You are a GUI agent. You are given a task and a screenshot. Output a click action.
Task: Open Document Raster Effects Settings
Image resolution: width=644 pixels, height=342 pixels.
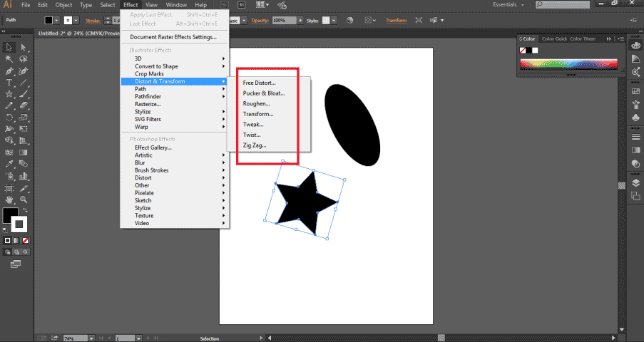click(173, 37)
